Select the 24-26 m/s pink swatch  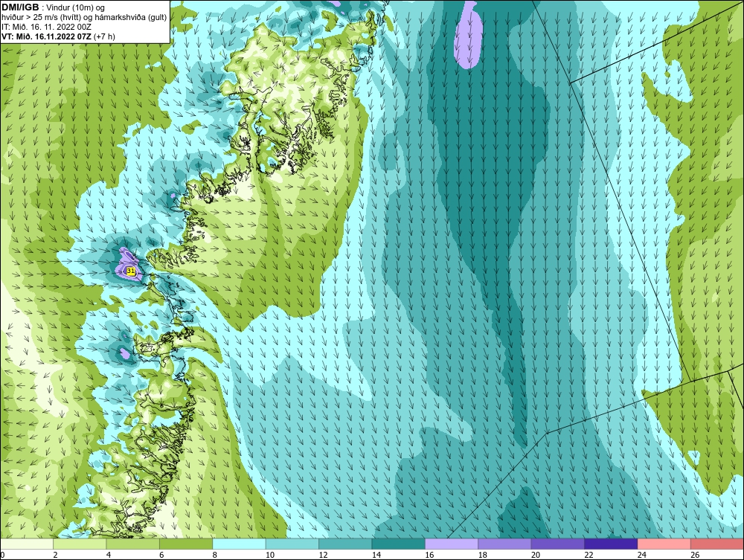click(664, 544)
